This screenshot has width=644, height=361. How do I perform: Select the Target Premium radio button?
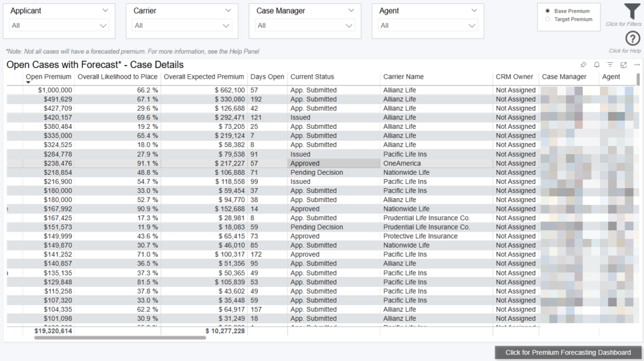click(548, 19)
